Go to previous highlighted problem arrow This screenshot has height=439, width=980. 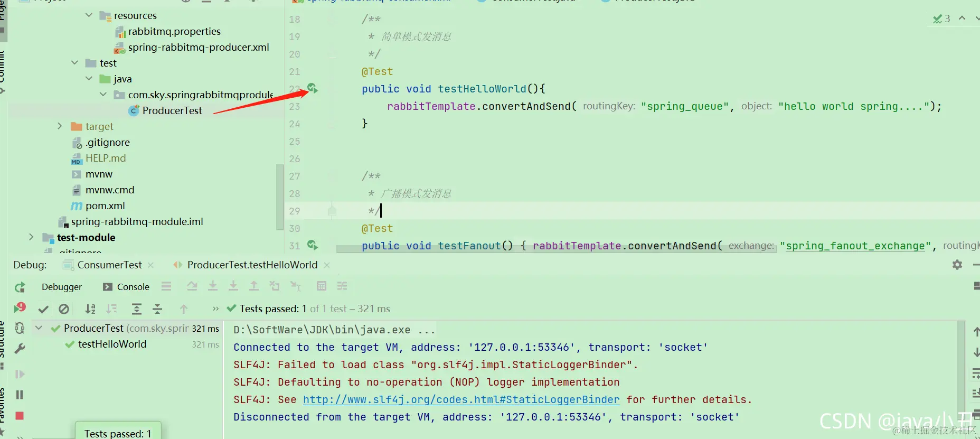[x=962, y=18]
